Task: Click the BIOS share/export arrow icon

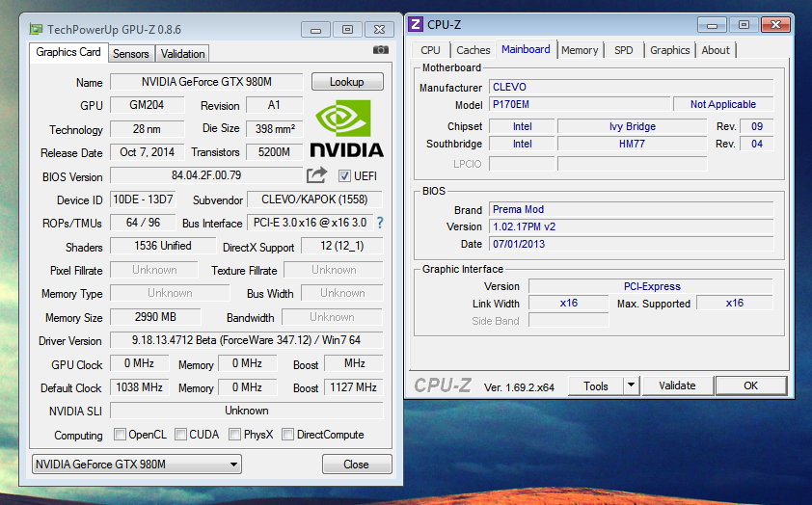Action: [317, 175]
